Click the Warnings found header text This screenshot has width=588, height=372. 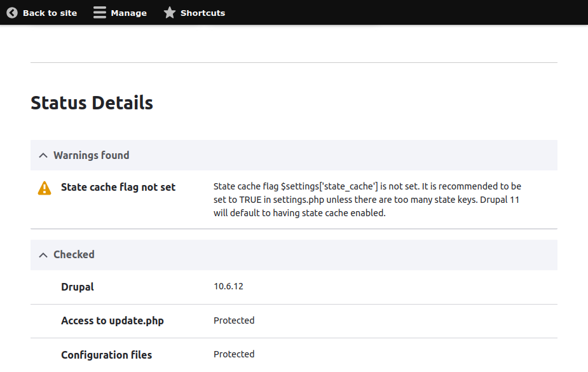tap(91, 155)
